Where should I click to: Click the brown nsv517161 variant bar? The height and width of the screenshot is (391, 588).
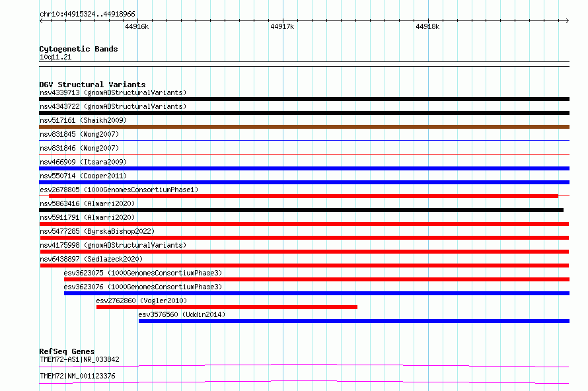point(304,127)
